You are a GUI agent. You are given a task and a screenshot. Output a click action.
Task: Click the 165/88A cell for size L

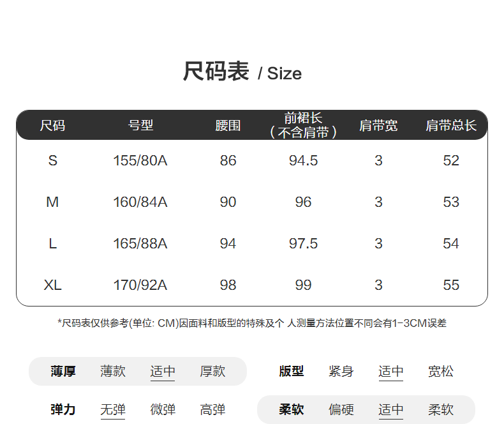click(x=140, y=244)
